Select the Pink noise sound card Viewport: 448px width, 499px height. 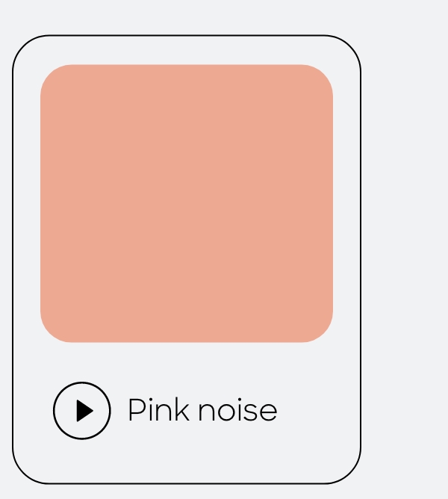[187, 259]
